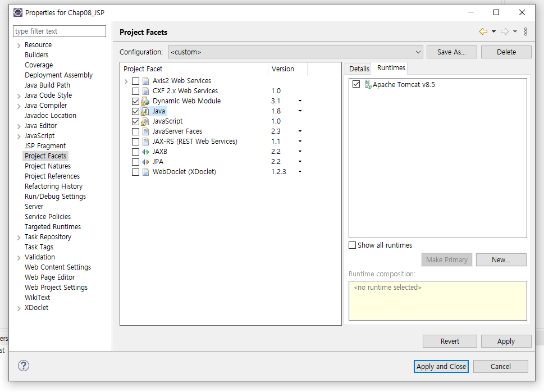Check the CXF 2.x Web Services facet
544x392 pixels.
coord(136,91)
